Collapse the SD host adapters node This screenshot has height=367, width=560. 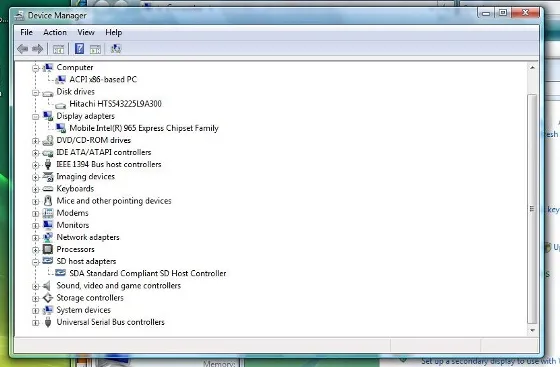point(35,262)
